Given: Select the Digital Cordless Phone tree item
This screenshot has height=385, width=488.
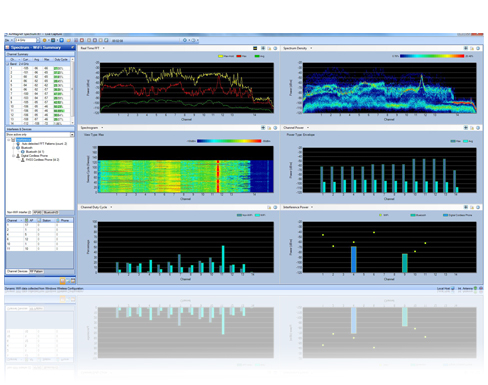Looking at the screenshot, I should pos(34,156).
